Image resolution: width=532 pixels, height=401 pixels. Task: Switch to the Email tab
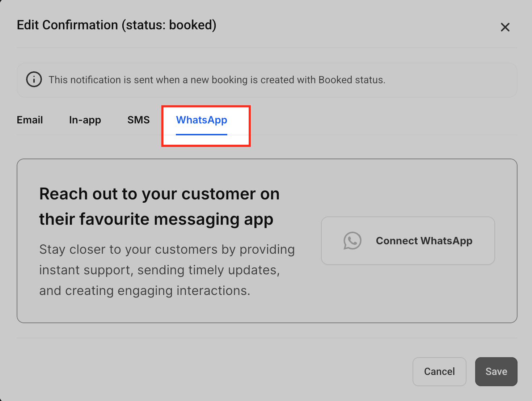click(x=30, y=120)
